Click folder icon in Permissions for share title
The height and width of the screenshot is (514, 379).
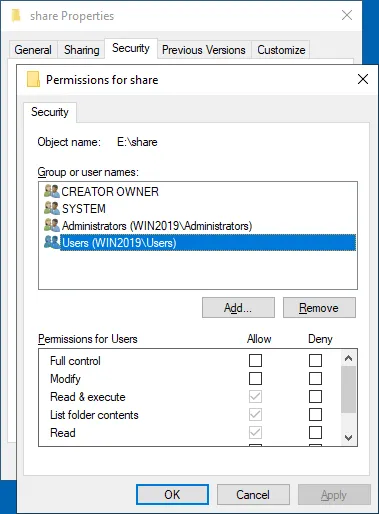click(x=33, y=79)
